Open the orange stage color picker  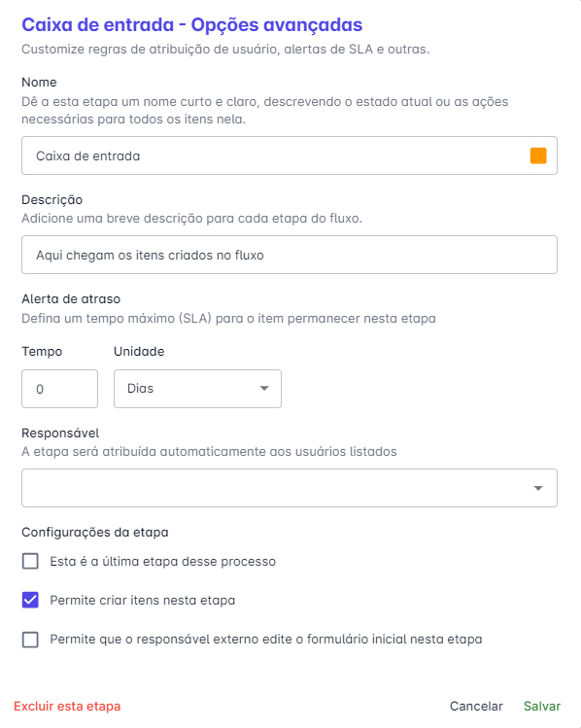538,156
